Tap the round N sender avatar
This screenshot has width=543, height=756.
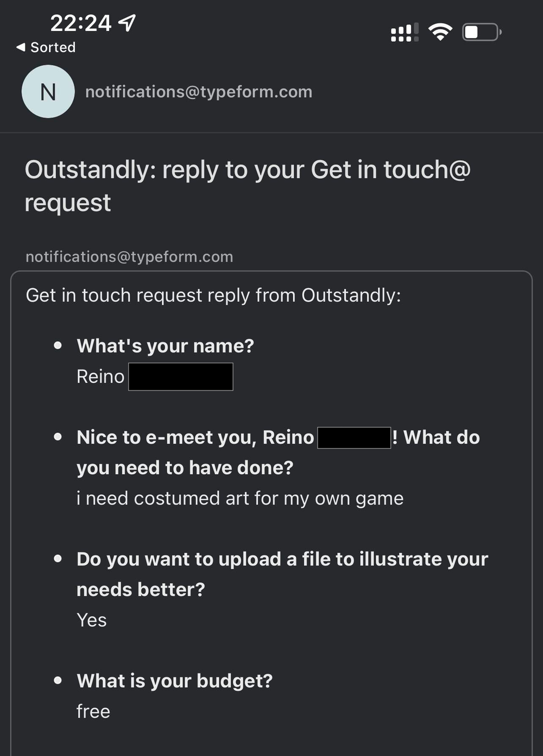pyautogui.click(x=48, y=92)
